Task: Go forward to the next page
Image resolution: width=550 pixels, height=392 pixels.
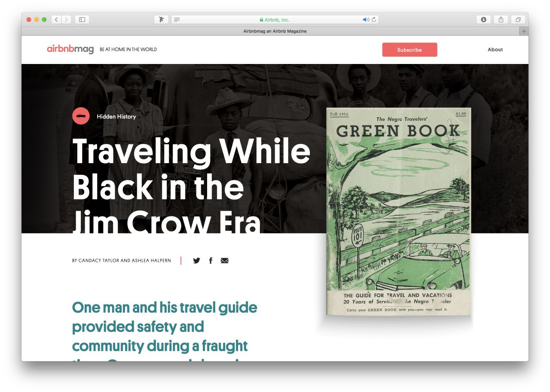Action: click(x=66, y=19)
